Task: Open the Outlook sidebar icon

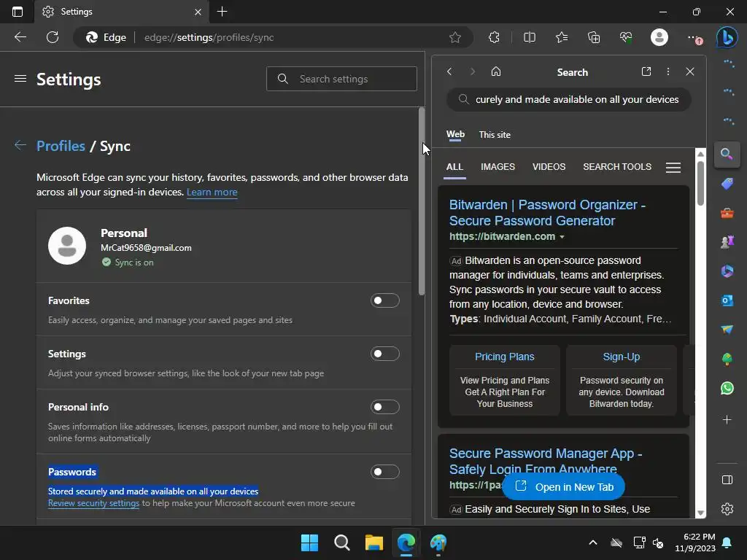Action: point(727,300)
